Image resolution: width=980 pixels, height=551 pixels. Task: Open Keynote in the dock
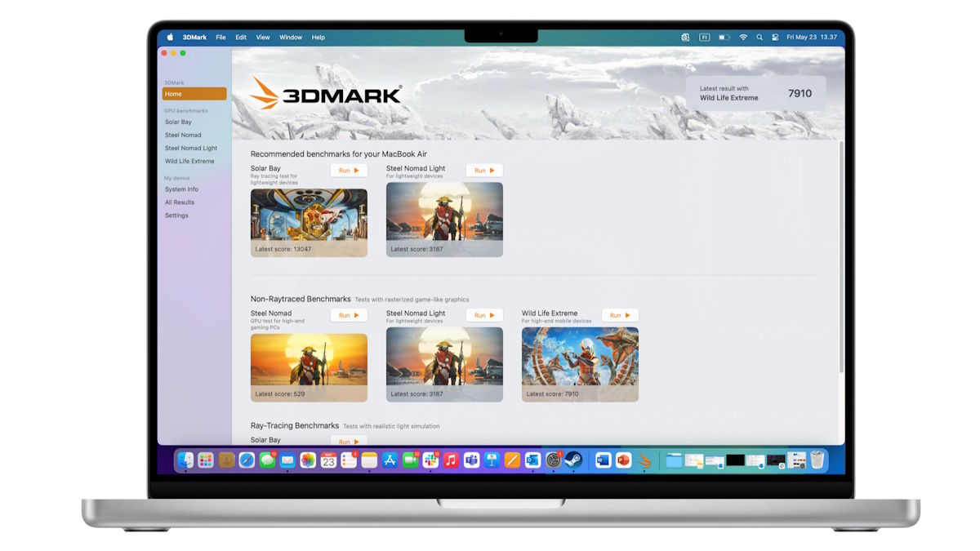click(492, 460)
